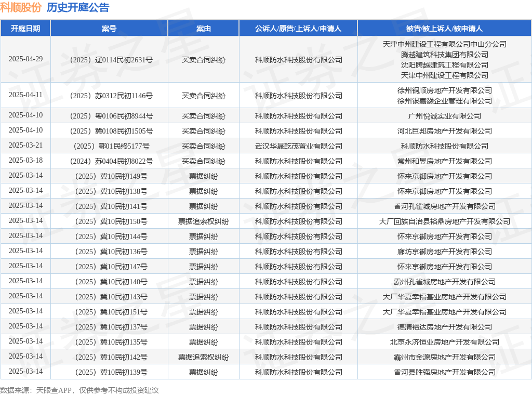Image resolution: width=532 pixels, height=395 pixels.
Task: Select case number (2025)鄂01民终5177号
Action: (111, 146)
